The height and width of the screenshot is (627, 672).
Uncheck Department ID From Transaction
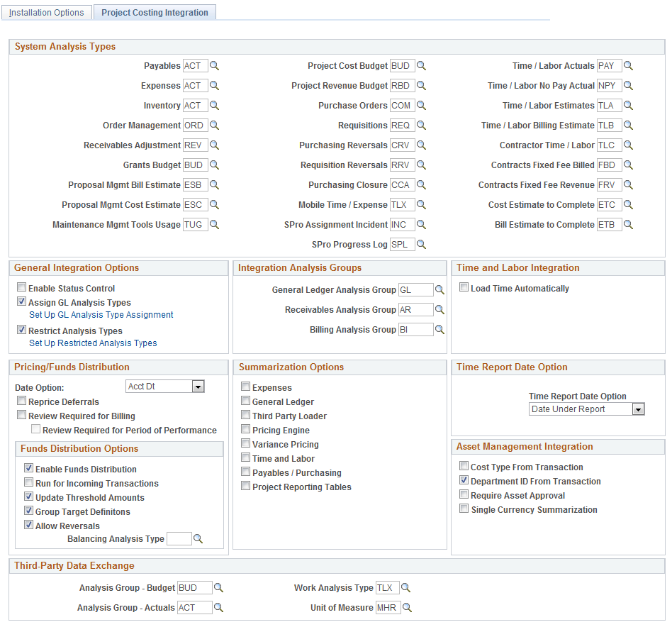(464, 481)
